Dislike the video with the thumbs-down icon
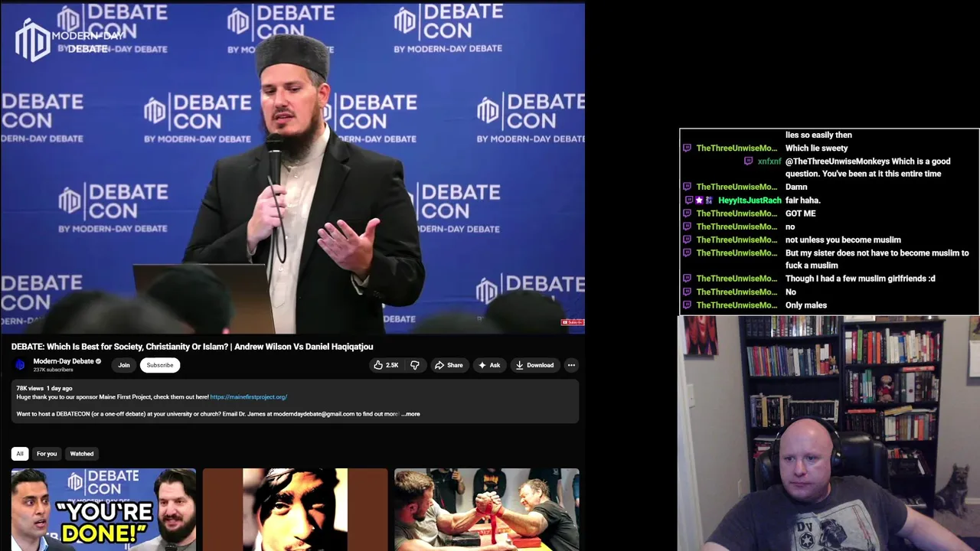This screenshot has height=551, width=980. pos(415,365)
